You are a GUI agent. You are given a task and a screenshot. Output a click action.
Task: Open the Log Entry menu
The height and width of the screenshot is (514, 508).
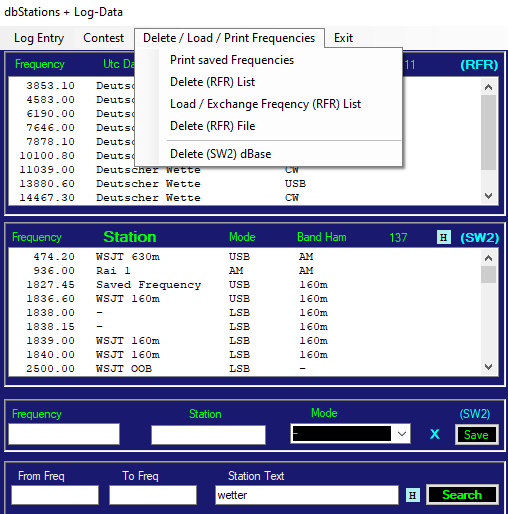point(39,38)
